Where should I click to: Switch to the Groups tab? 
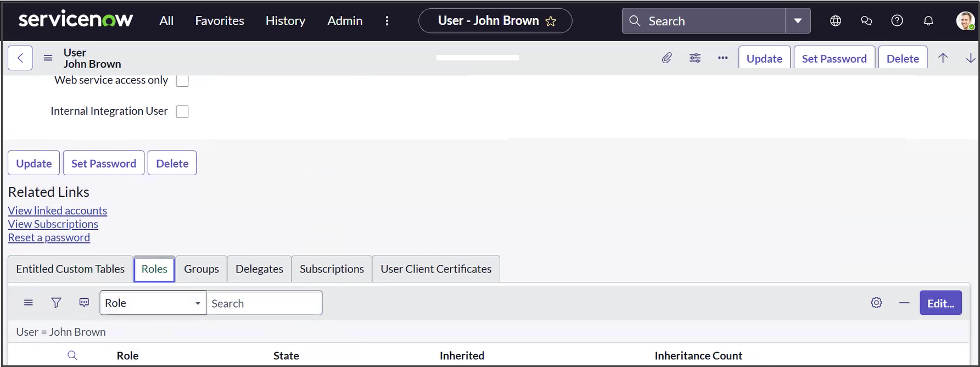201,269
